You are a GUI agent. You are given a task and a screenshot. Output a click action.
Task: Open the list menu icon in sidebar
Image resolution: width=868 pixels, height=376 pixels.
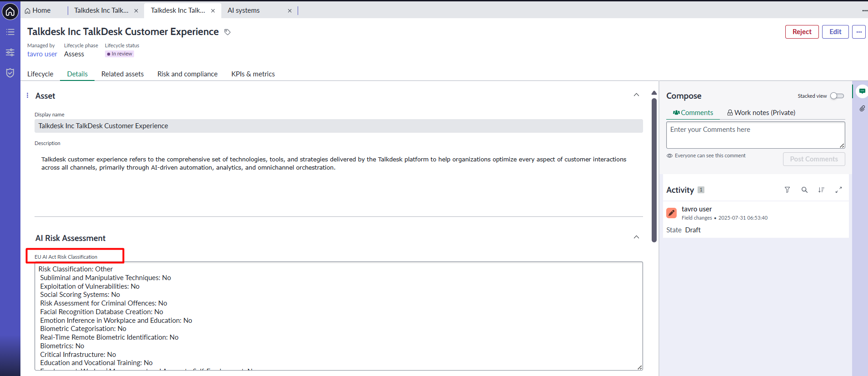click(x=10, y=32)
